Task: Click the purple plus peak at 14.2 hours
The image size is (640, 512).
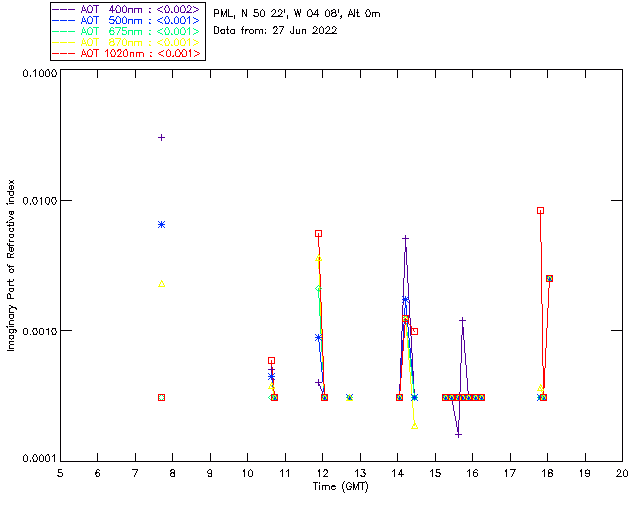Action: [x=405, y=238]
